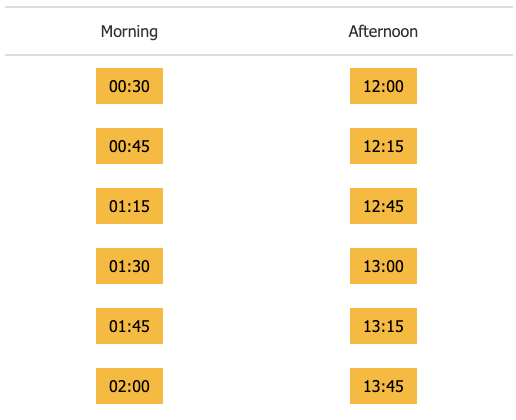Viewport: 516px width, 420px height.
Task: Select the 01:30 time slot
Action: (x=129, y=266)
